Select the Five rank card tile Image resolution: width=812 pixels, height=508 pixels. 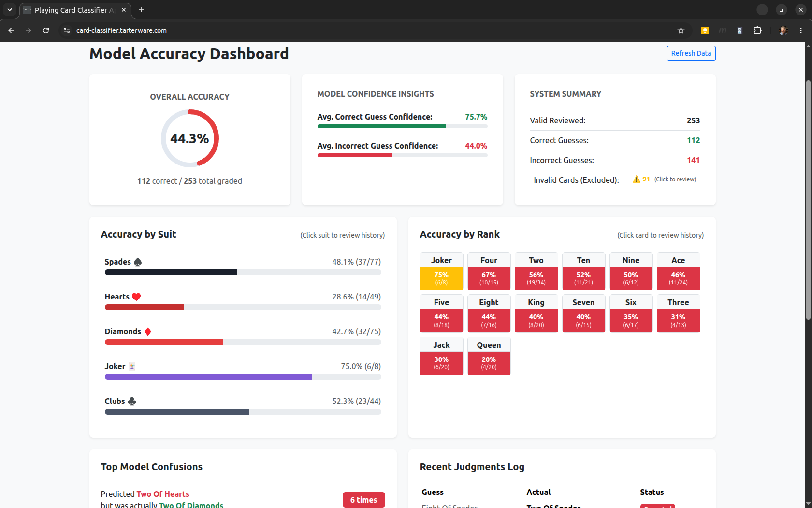(x=442, y=314)
